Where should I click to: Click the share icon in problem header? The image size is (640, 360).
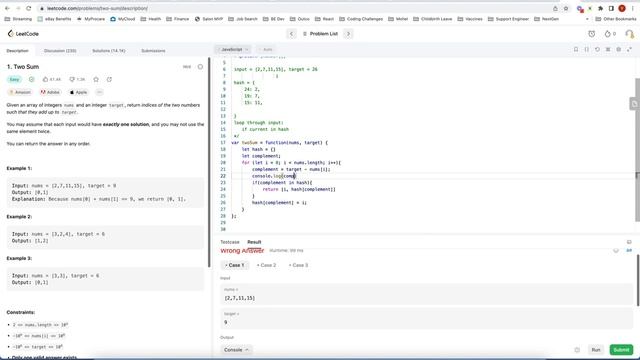coord(109,80)
